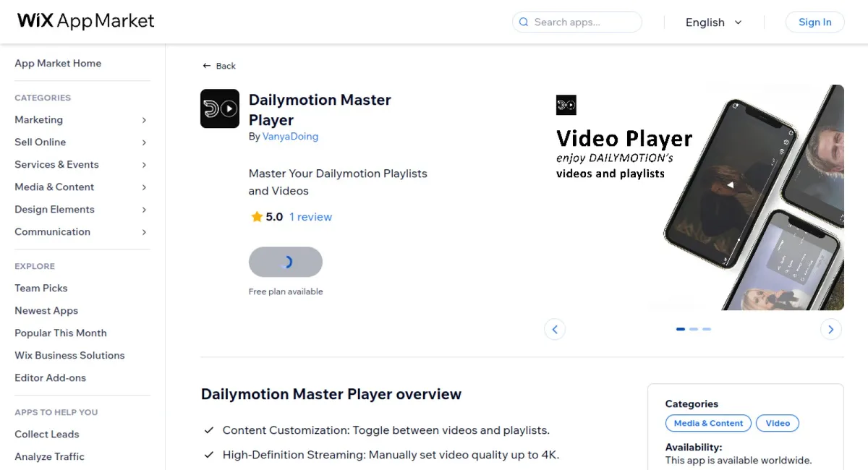Expand the Services & Events chevron
The width and height of the screenshot is (868, 470).
[x=144, y=165]
